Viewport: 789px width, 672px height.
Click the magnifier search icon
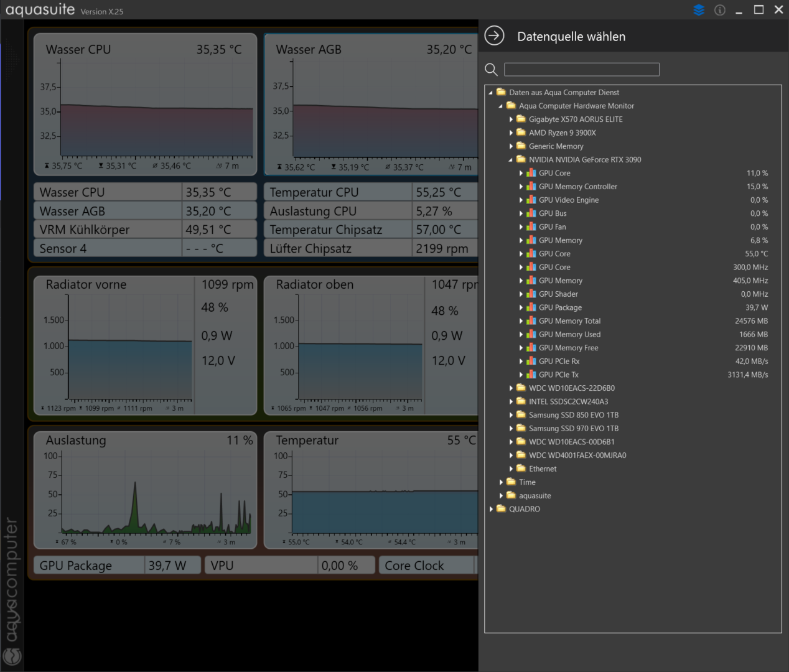point(491,70)
